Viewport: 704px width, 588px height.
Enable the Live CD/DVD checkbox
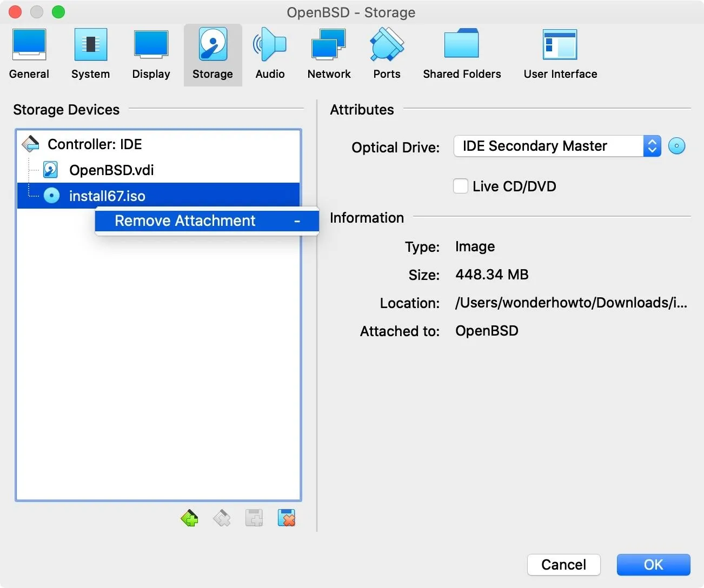pyautogui.click(x=461, y=186)
